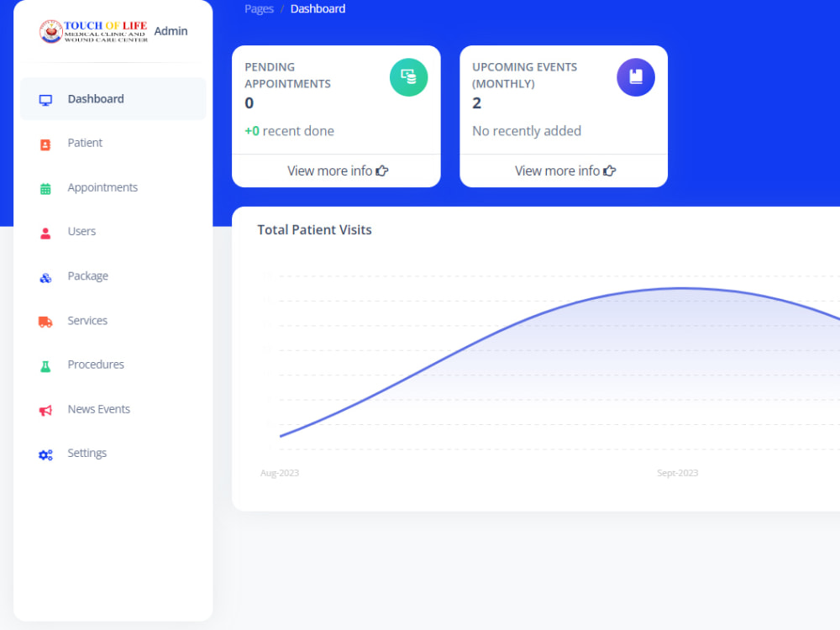The image size is (840, 630).
Task: View more info for Pending Appointments
Action: coord(338,171)
